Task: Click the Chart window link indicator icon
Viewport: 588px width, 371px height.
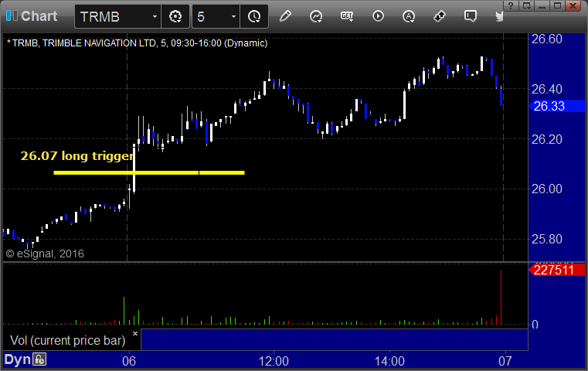Action: pos(12,15)
